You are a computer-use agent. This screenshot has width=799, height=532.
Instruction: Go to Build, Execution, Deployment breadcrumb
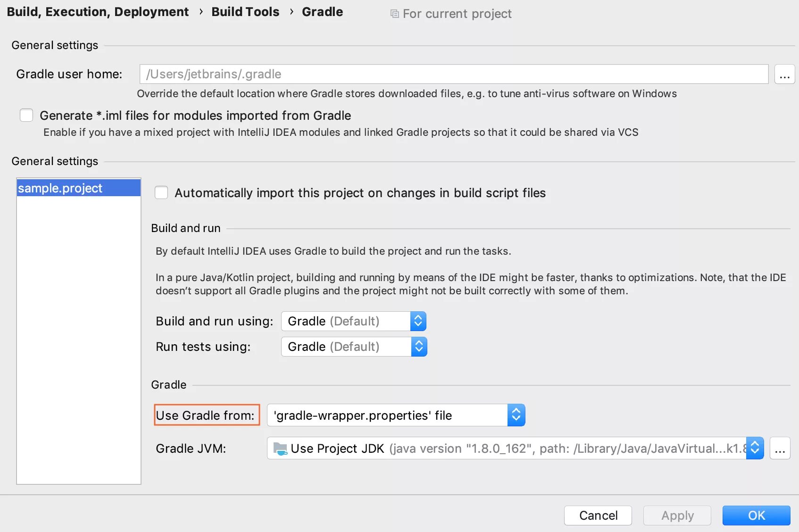(98, 12)
